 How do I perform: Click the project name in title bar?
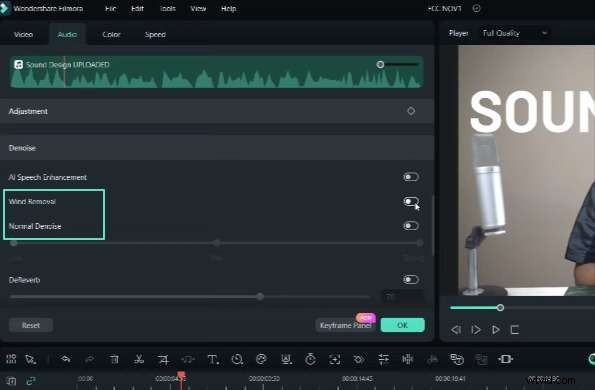point(445,8)
